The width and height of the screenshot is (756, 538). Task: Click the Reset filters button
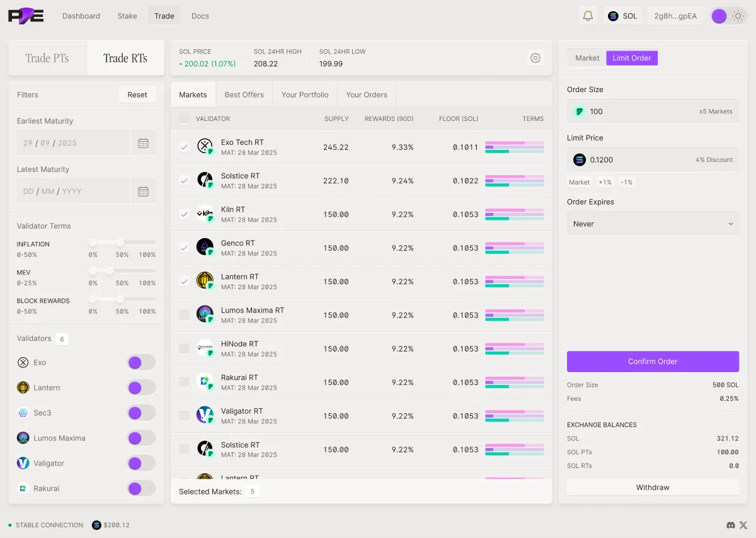click(x=137, y=94)
